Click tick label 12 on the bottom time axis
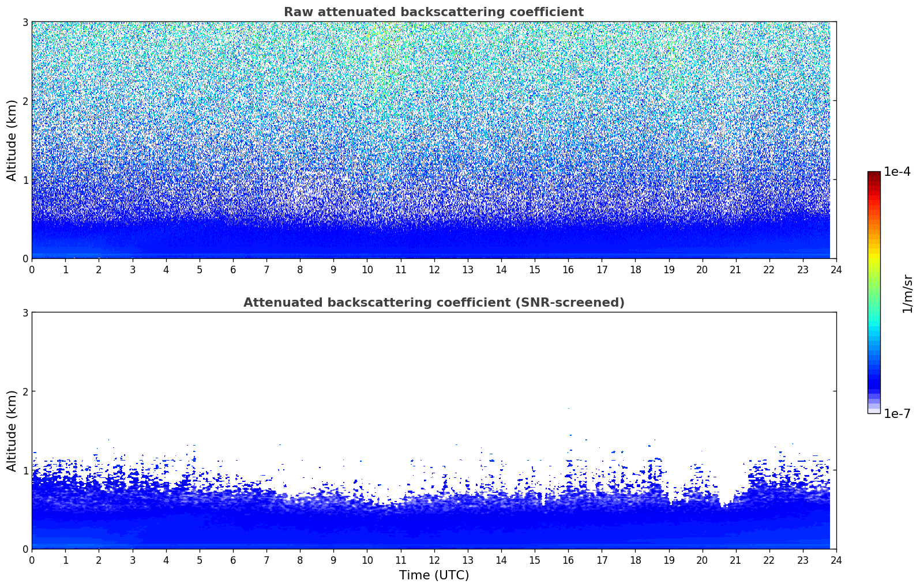This screenshot has width=920, height=588. (434, 560)
